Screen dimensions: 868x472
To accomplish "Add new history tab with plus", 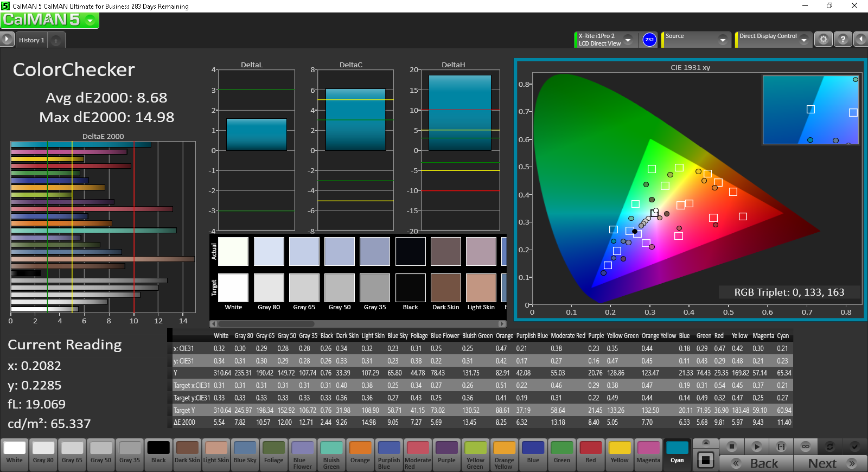I will 56,40.
